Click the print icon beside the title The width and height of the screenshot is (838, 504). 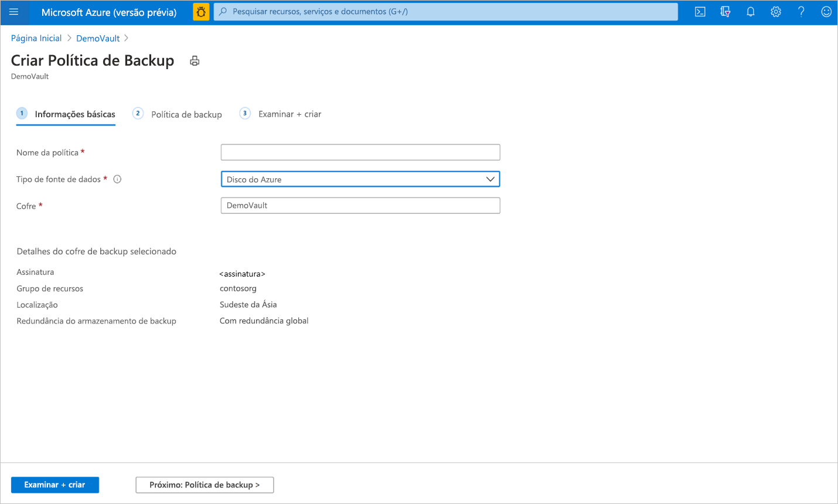coord(195,61)
